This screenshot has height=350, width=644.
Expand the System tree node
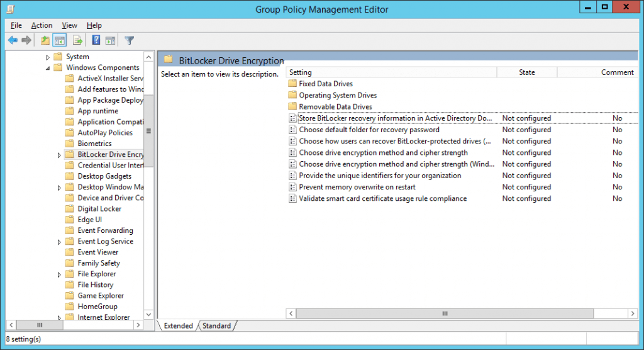click(x=48, y=57)
